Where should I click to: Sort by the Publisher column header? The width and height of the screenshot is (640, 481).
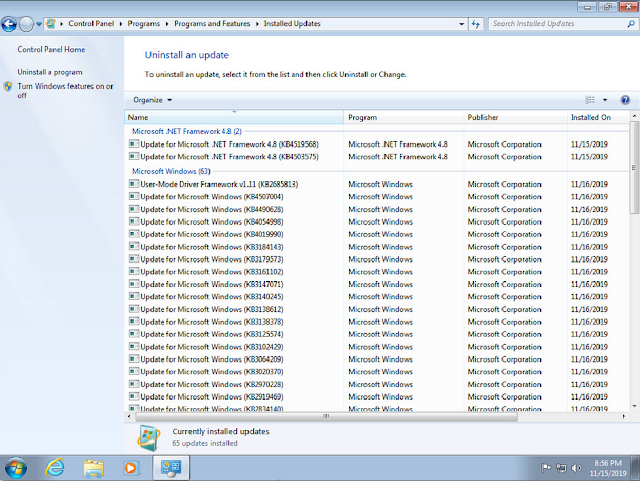pyautogui.click(x=516, y=117)
